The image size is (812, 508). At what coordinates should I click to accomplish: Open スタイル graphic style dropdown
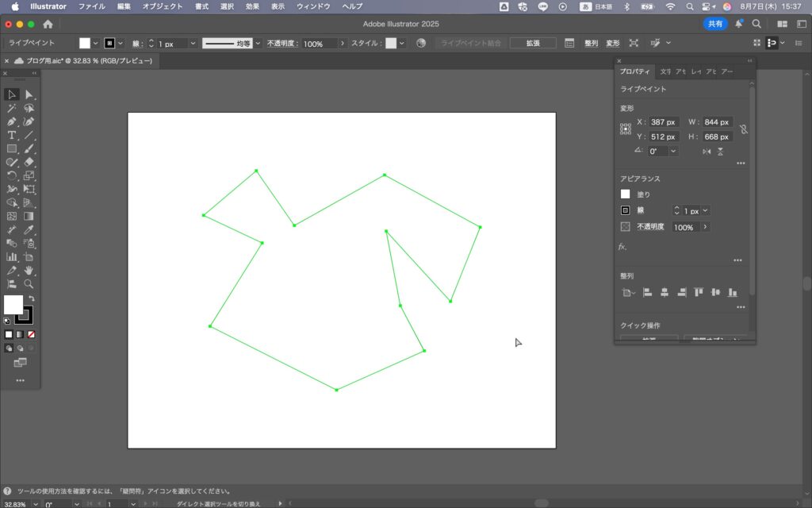pyautogui.click(x=401, y=43)
